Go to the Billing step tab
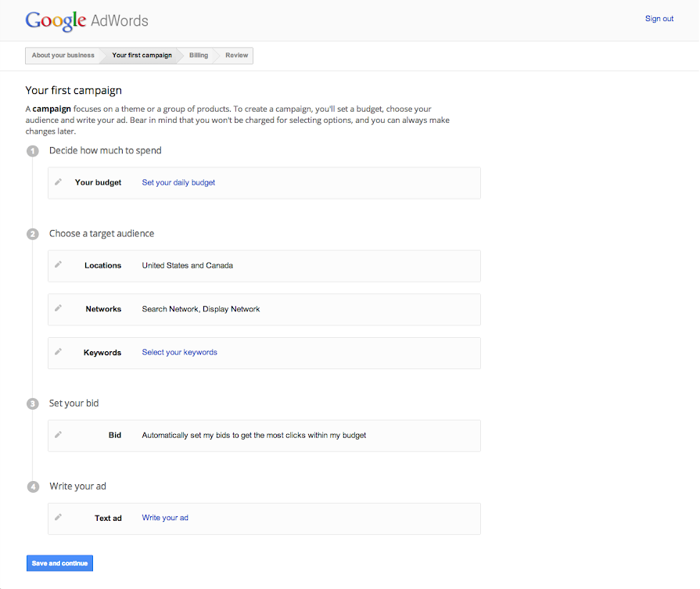This screenshot has width=700, height=589. [199, 56]
